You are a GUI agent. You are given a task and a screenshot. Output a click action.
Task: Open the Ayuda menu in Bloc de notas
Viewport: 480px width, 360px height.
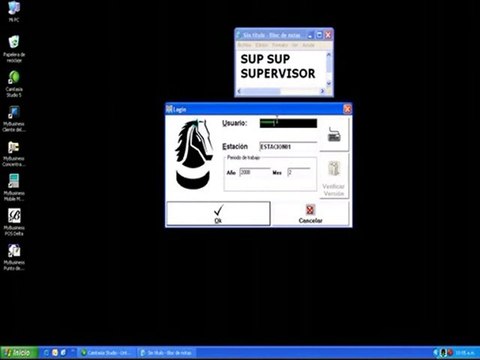point(308,45)
